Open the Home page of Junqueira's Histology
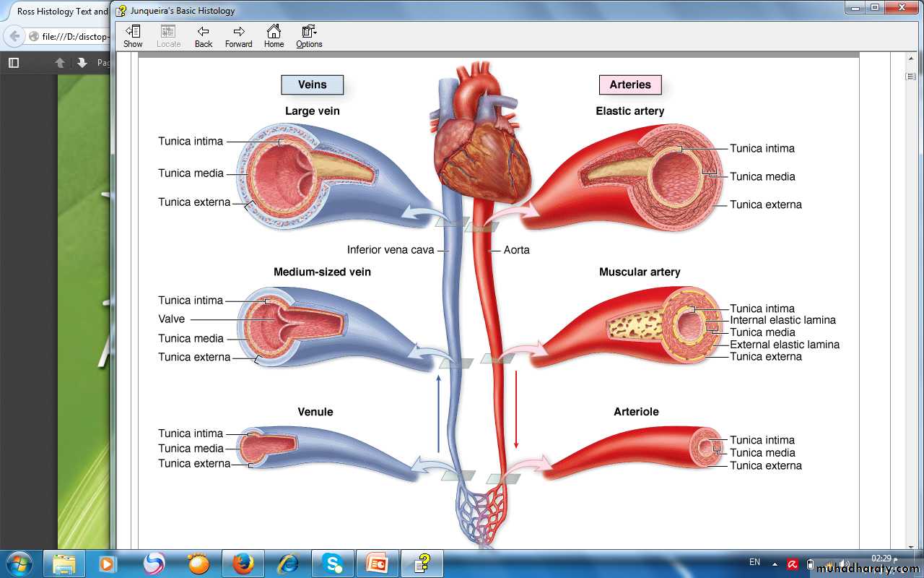 point(274,36)
